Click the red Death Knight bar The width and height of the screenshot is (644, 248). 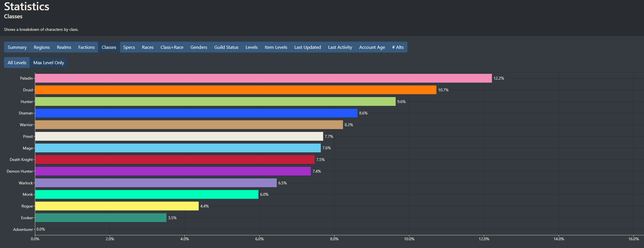(x=175, y=160)
